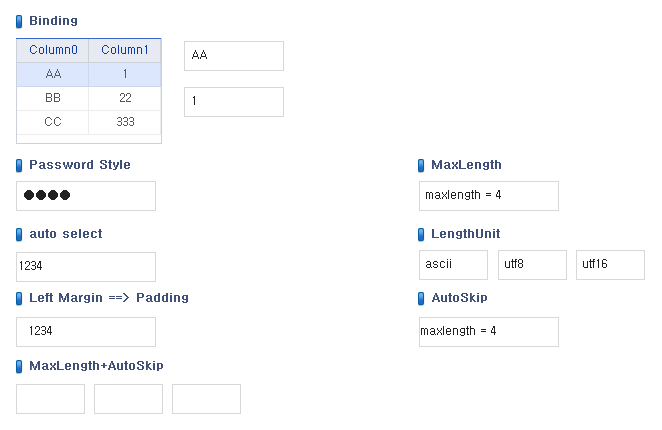
Task: Click the Column1 grid header
Action: [125, 50]
